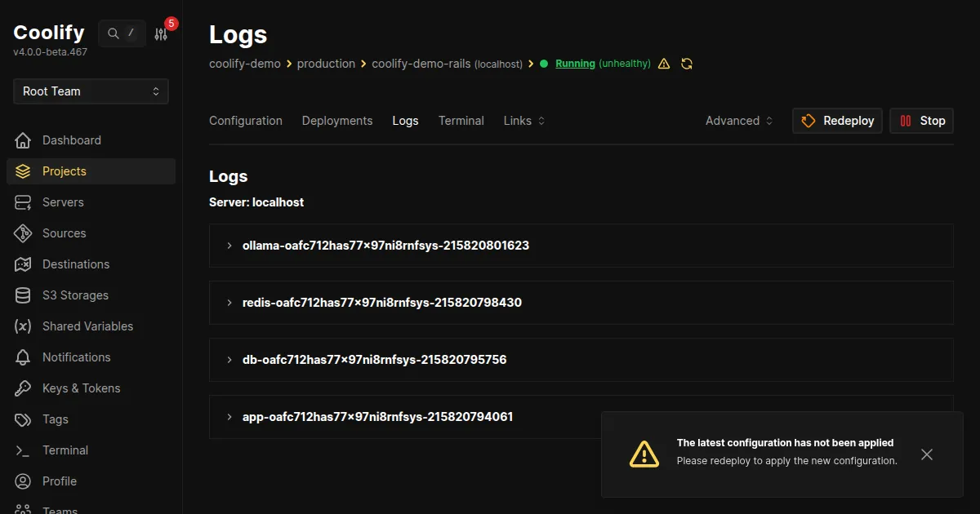Click the refresh icon beside Running status
This screenshot has height=514, width=980.
pos(687,63)
